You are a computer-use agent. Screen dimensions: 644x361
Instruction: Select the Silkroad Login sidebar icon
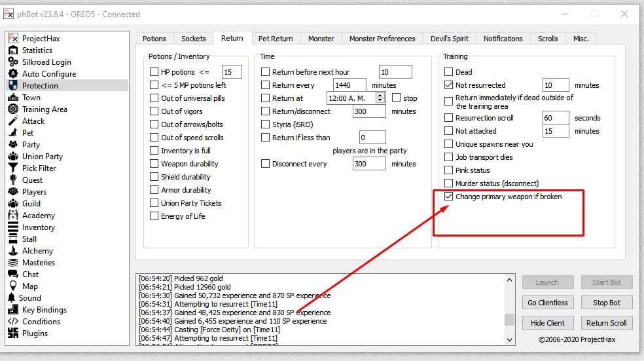13,62
